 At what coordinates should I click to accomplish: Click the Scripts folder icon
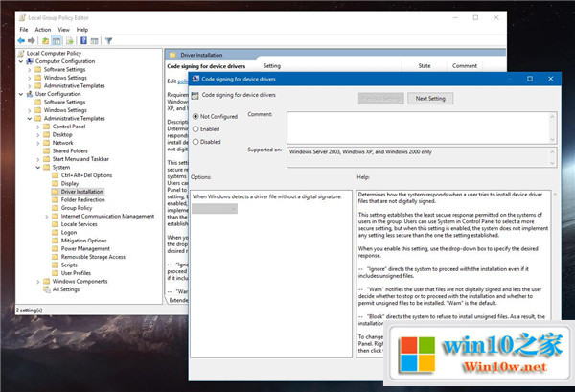click(55, 265)
